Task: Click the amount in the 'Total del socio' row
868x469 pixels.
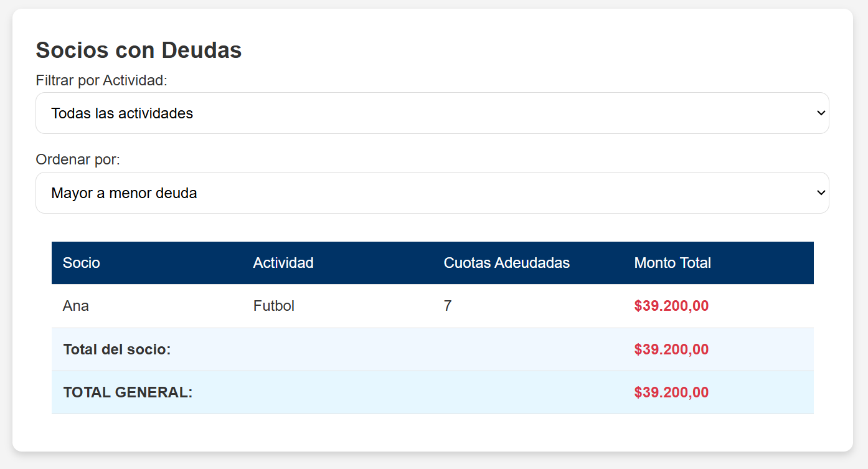Action: point(671,349)
